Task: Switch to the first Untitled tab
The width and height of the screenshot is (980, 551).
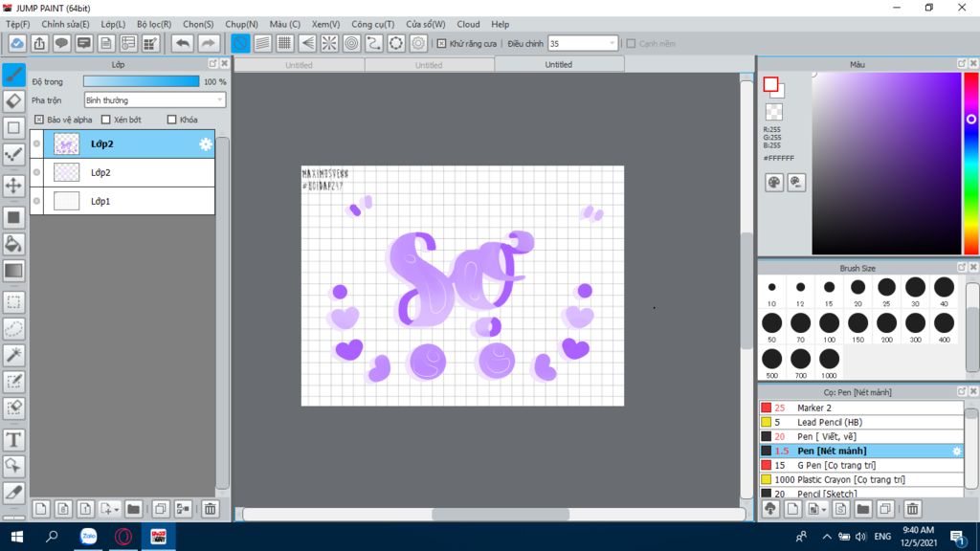Action: pyautogui.click(x=299, y=65)
